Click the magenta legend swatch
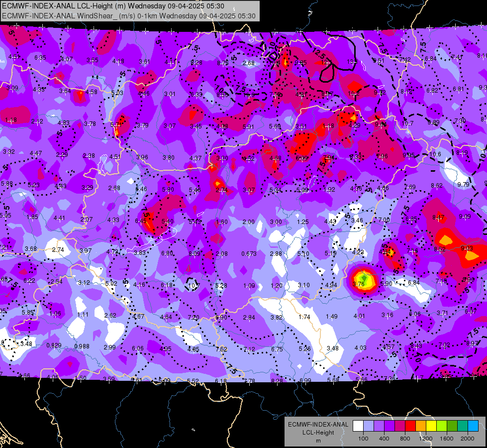Screen dimensions: 487x448 [x=400, y=426]
